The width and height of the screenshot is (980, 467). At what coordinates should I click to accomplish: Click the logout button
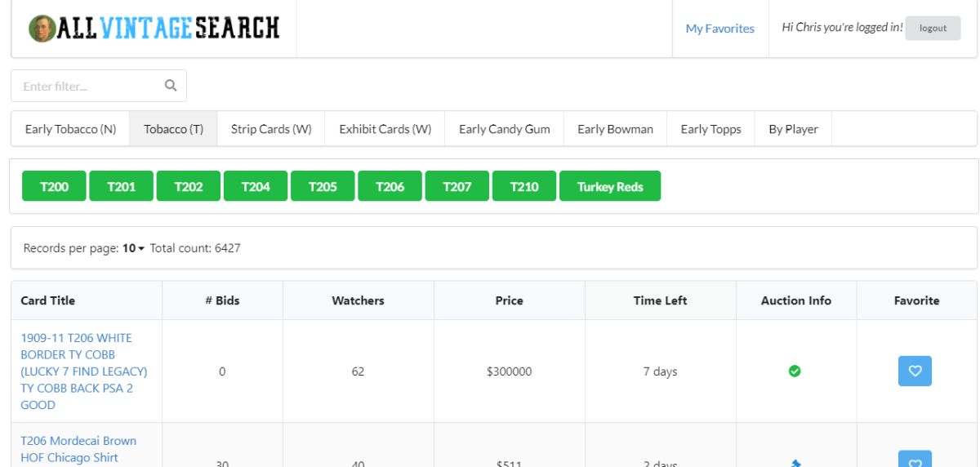[933, 28]
